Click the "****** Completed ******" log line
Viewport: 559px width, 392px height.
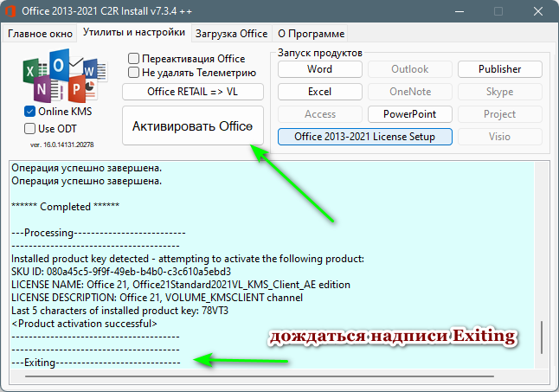(65, 207)
